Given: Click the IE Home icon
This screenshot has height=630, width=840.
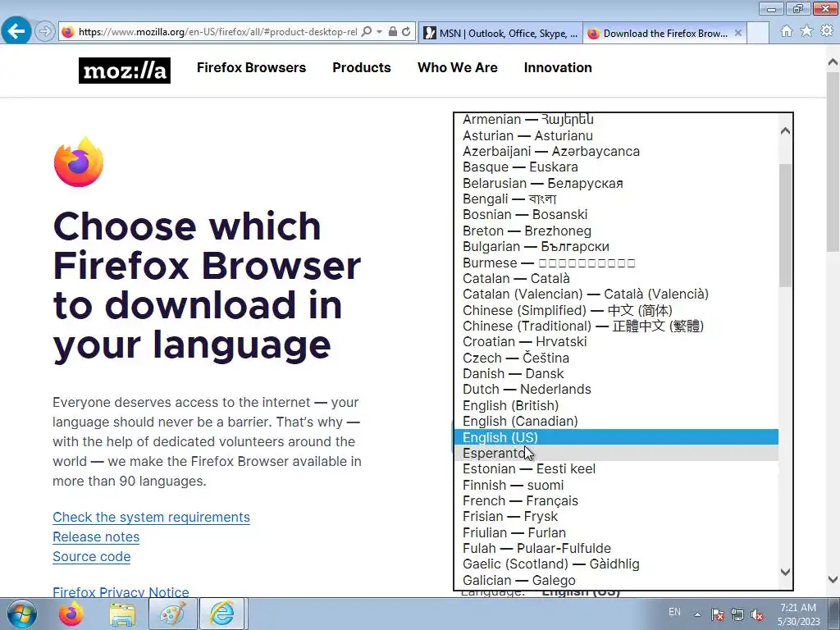Looking at the screenshot, I should pos(787,31).
